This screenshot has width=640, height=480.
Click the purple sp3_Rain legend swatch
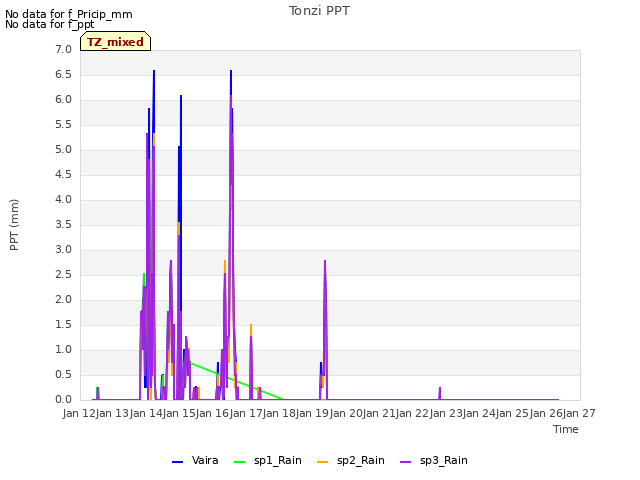click(405, 462)
